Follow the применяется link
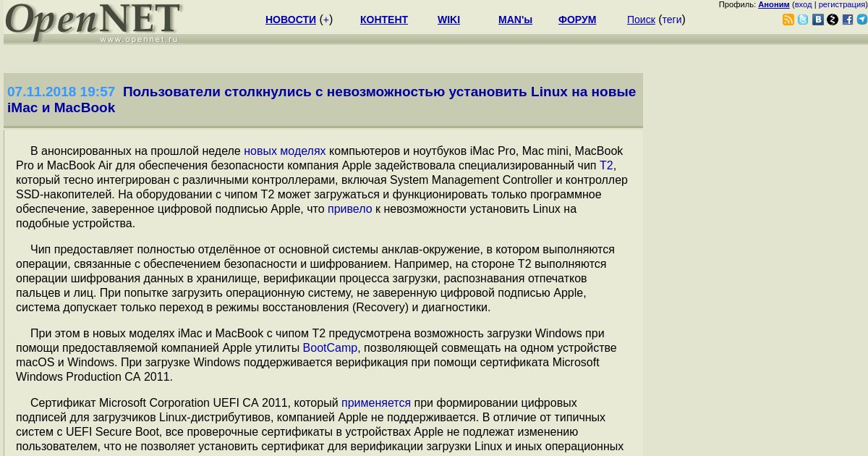 pos(376,402)
